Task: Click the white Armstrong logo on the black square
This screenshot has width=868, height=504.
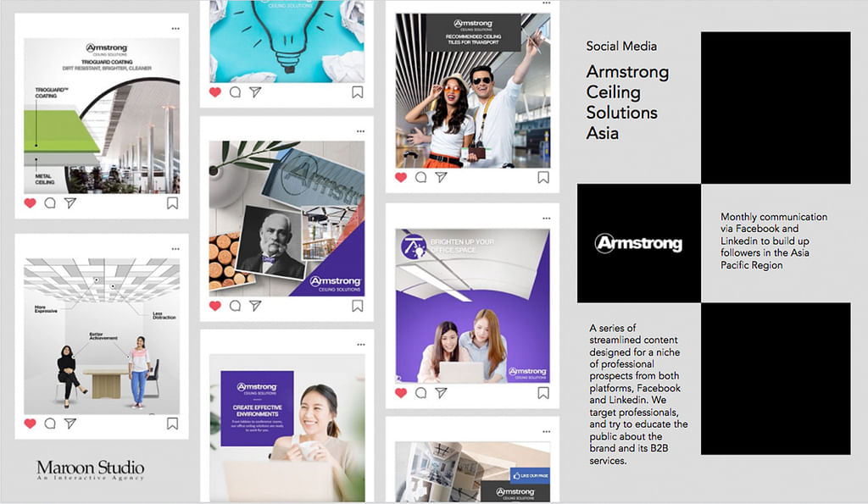Action: [x=639, y=243]
